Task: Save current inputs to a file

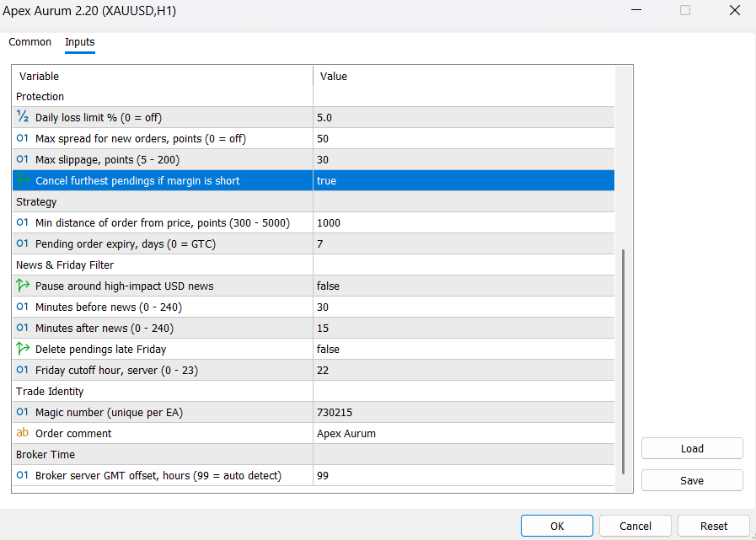Action: click(692, 480)
